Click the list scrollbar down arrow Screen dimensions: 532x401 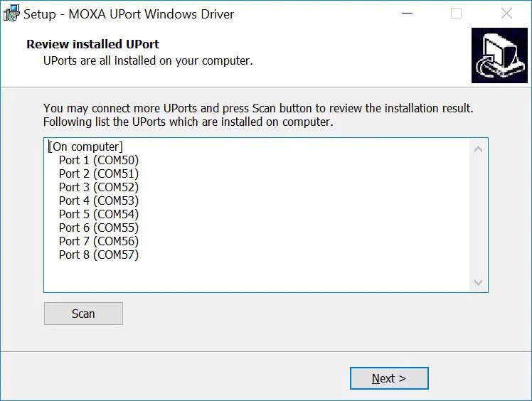[x=479, y=282]
